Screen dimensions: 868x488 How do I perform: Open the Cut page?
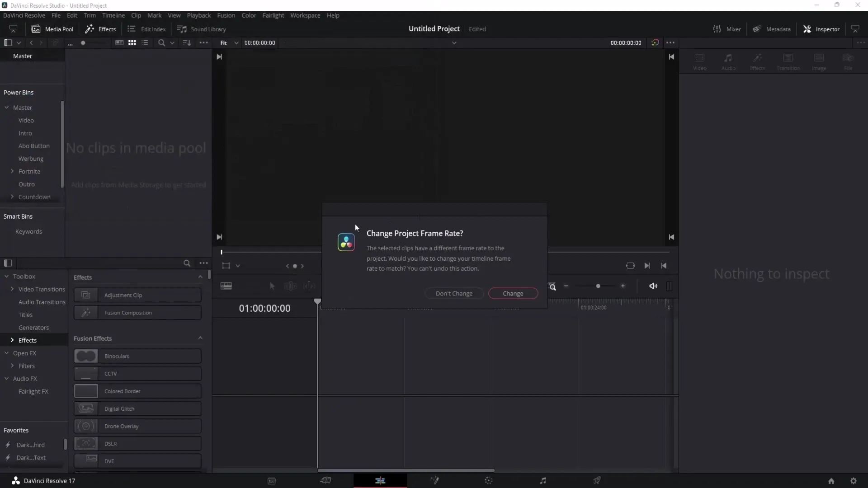point(325,481)
